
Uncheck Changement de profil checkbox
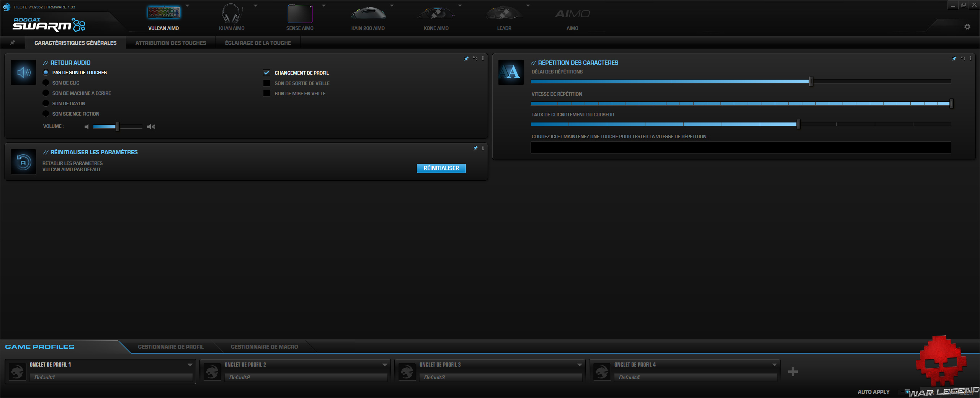click(x=266, y=73)
